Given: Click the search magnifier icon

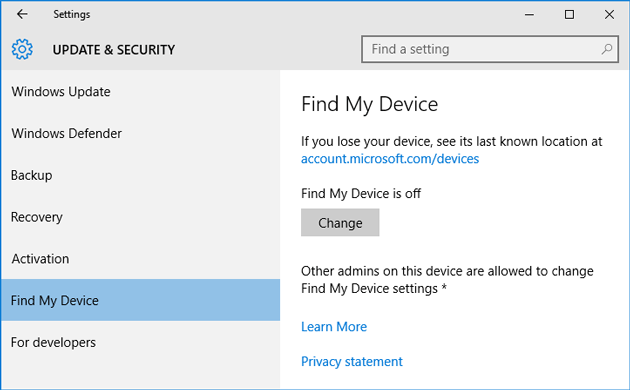Looking at the screenshot, I should coord(607,49).
